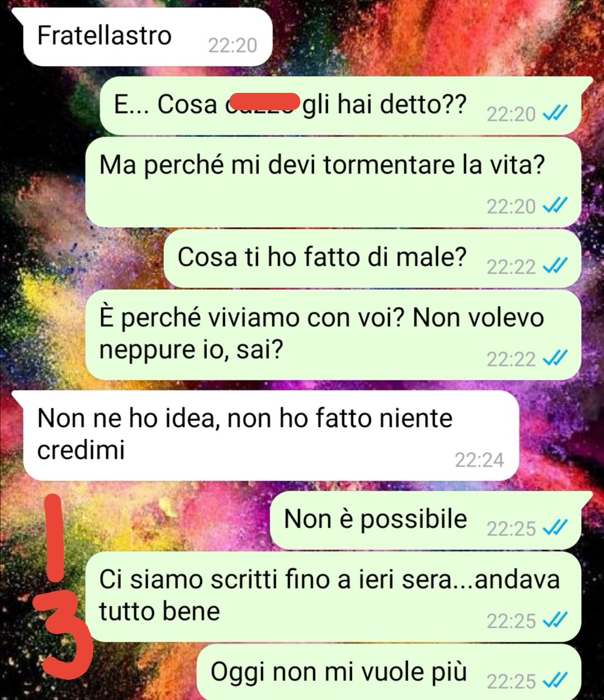Click double check marks beside 'tormentare la vita?'

tap(556, 206)
